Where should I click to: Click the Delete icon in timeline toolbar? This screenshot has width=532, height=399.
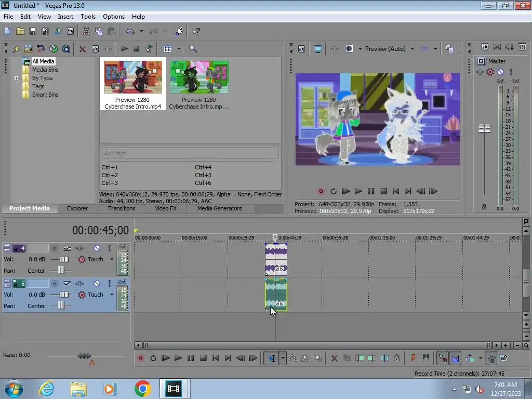pos(334,358)
